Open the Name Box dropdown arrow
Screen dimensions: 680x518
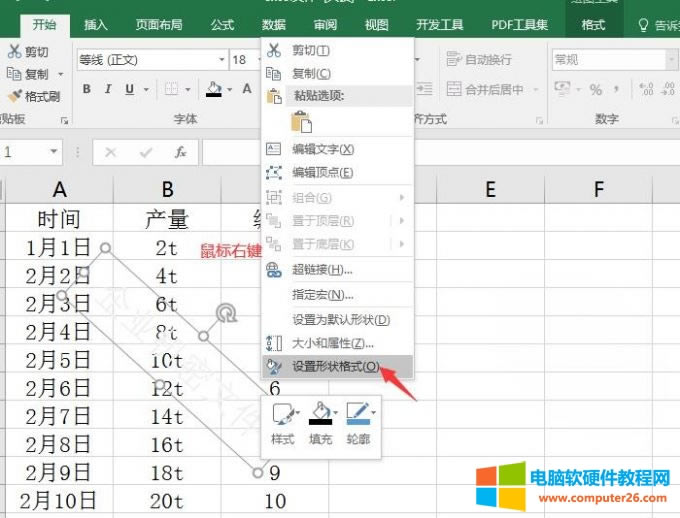(54, 153)
